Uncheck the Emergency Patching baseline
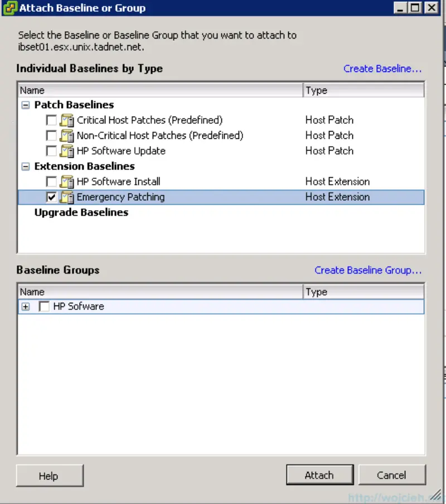 coord(51,197)
